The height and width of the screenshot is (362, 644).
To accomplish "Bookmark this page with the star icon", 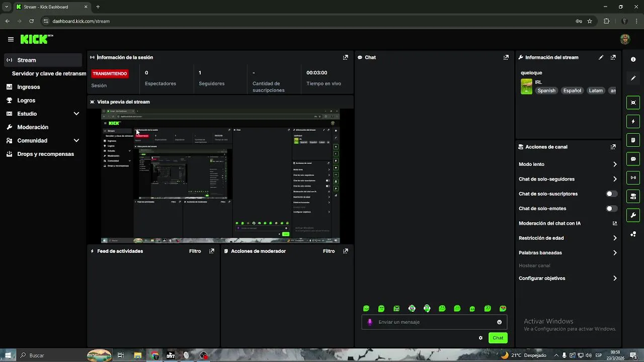I will click(590, 21).
